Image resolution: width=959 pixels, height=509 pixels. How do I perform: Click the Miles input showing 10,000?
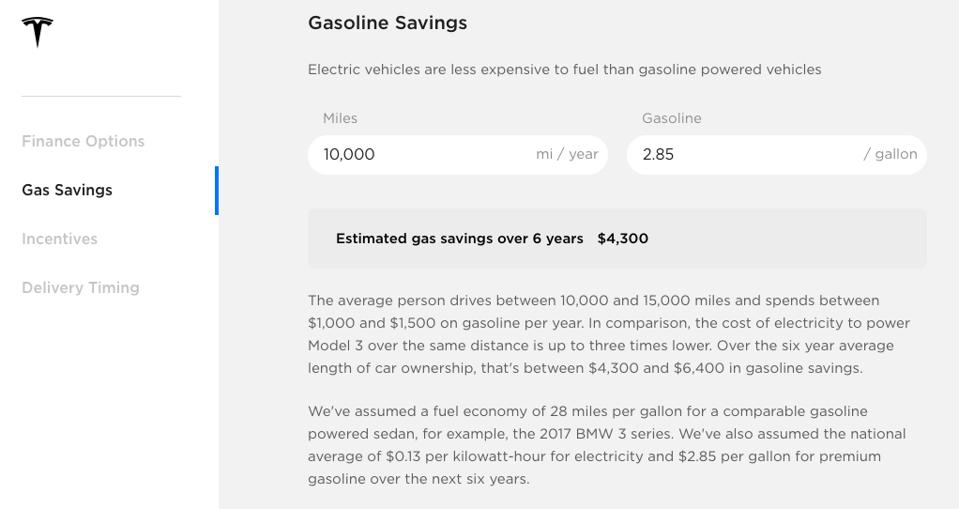(x=420, y=155)
